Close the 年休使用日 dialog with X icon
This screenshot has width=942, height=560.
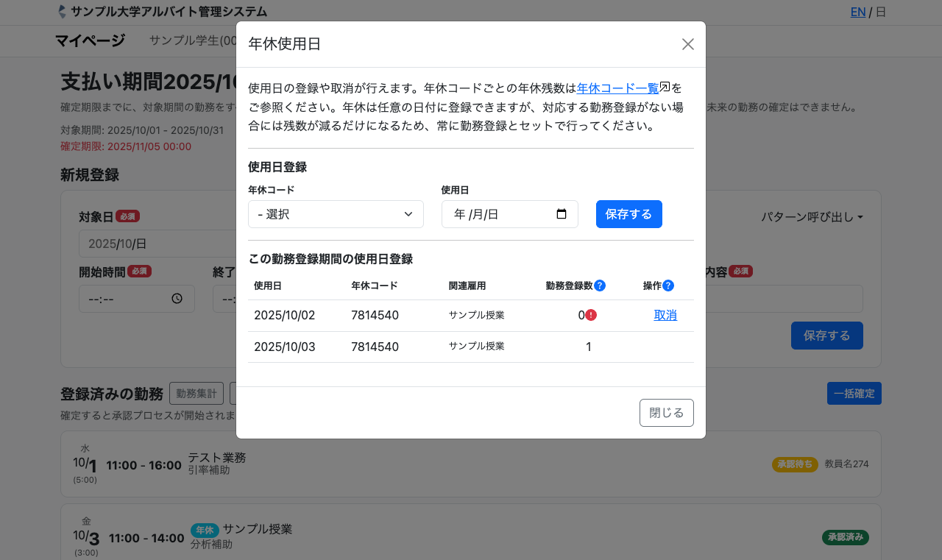687,44
